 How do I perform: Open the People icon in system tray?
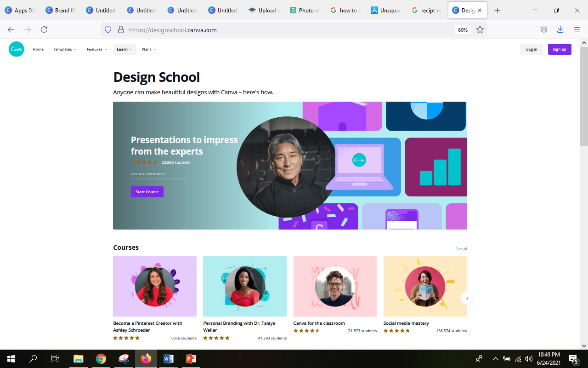coord(479,359)
